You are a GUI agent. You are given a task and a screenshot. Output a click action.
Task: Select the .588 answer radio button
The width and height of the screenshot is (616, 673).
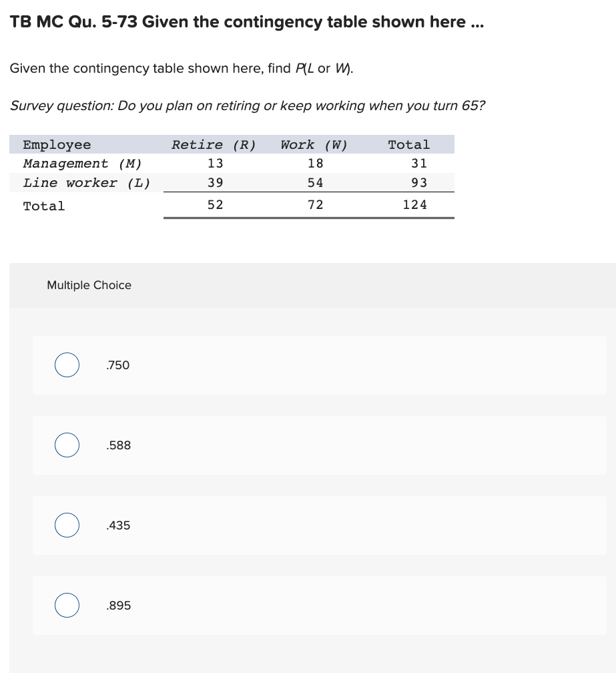click(66, 445)
